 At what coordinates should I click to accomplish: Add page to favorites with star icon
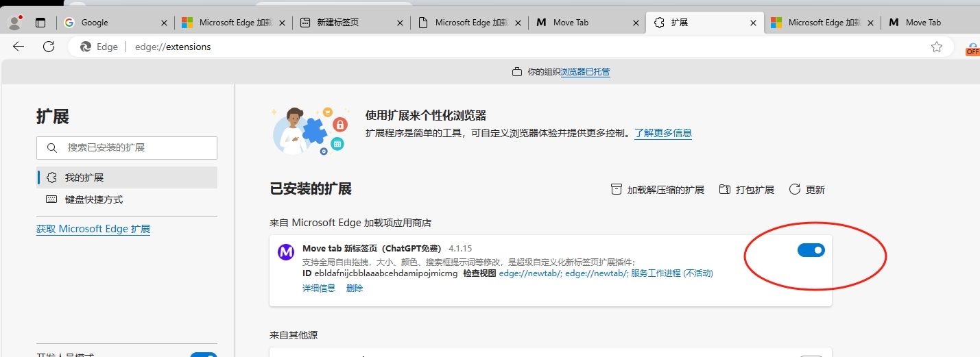click(x=937, y=47)
